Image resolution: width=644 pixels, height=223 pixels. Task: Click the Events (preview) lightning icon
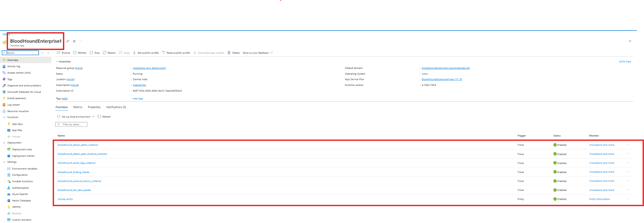(4, 98)
